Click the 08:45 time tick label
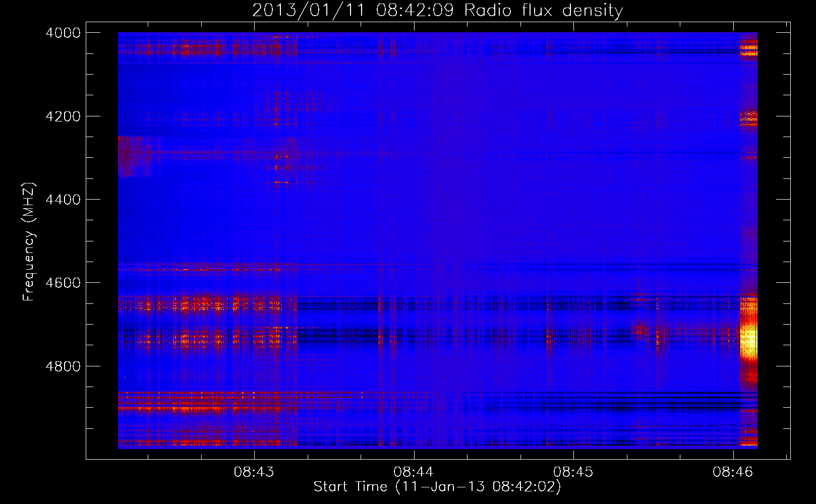The width and height of the screenshot is (816, 504). coord(573,472)
